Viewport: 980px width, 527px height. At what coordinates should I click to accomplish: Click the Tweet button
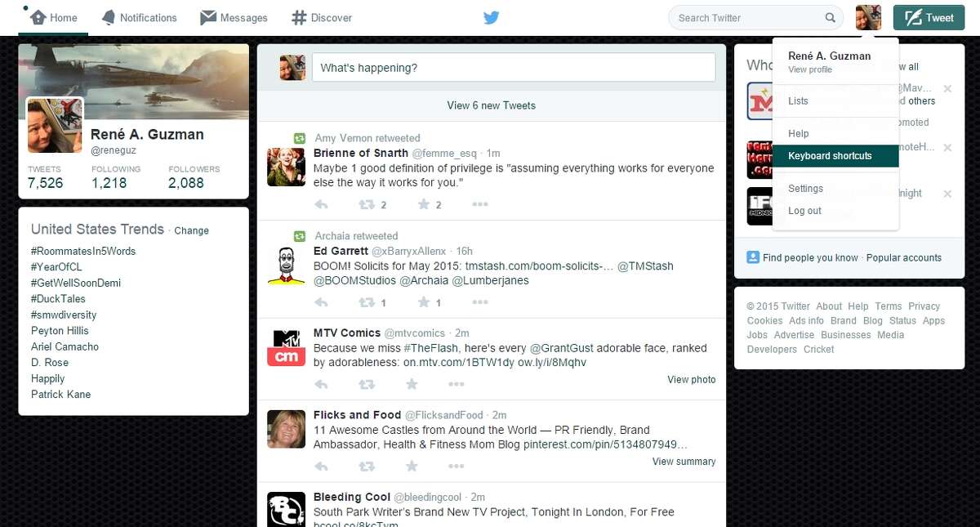point(929,17)
